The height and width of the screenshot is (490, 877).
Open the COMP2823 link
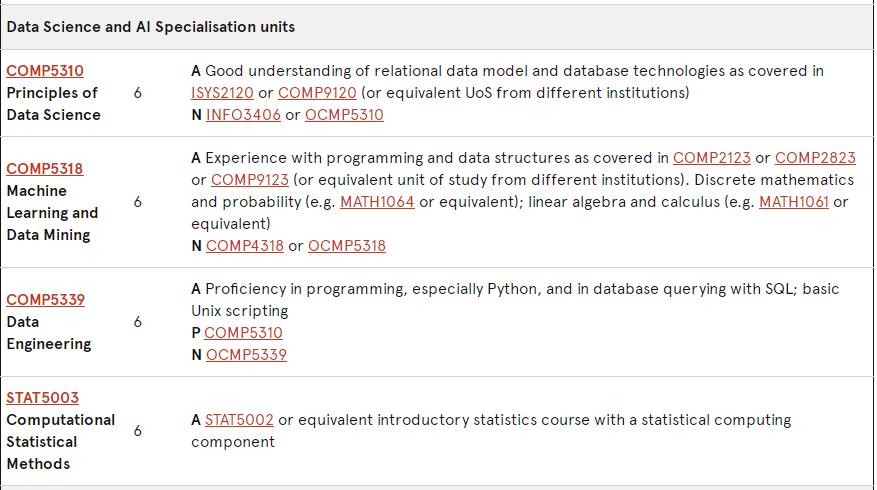pos(815,158)
